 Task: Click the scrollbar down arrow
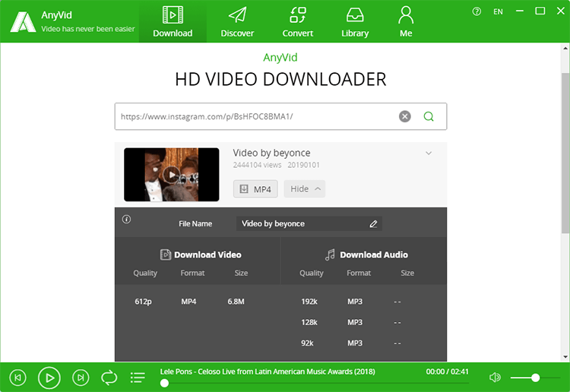tap(565, 357)
